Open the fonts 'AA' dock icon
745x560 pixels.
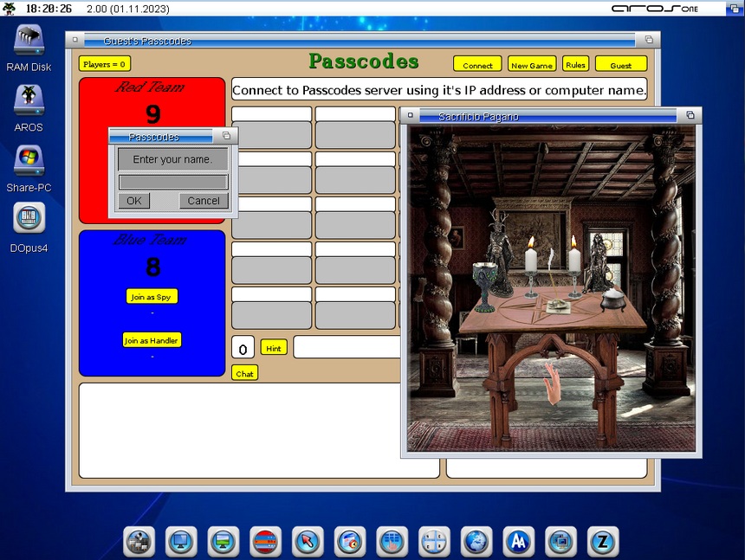click(x=518, y=541)
